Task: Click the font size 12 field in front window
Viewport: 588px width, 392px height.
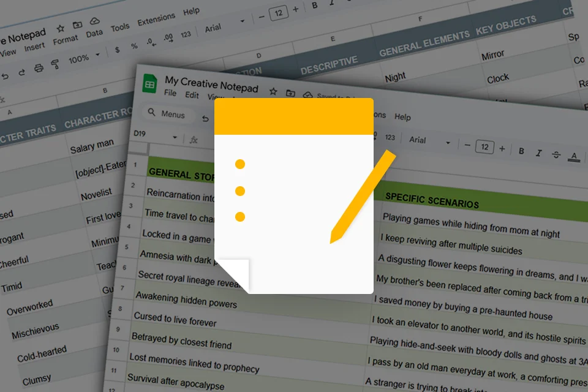Action: click(x=485, y=147)
